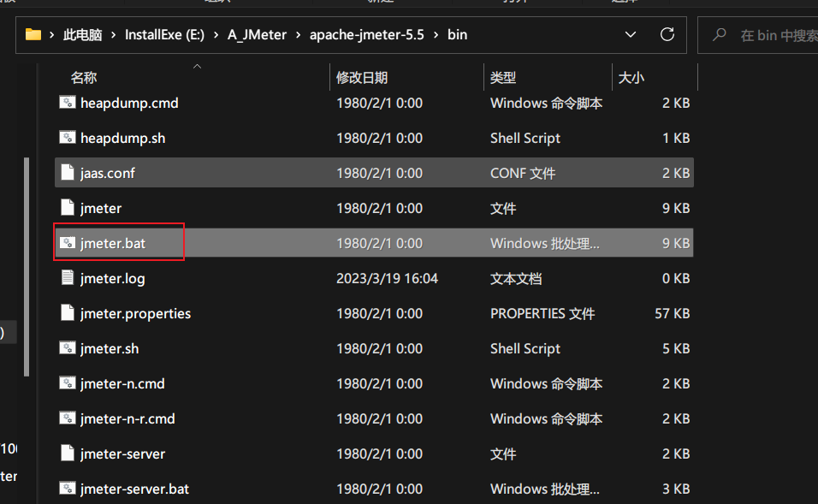Screen dimensions: 818x504
Task: Click Windows 批处理 type of jmeter-server.bat
Action: coord(545,489)
